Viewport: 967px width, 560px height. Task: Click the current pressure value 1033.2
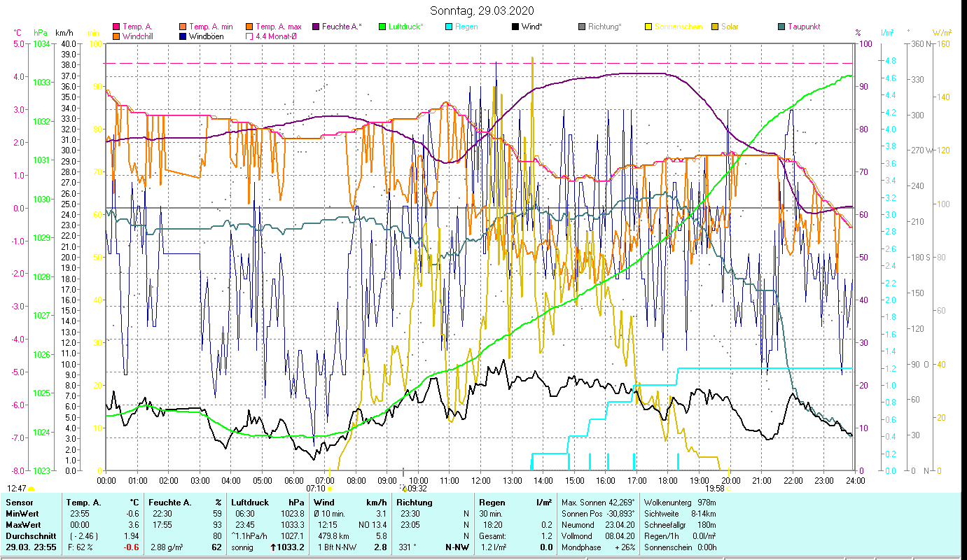click(291, 547)
